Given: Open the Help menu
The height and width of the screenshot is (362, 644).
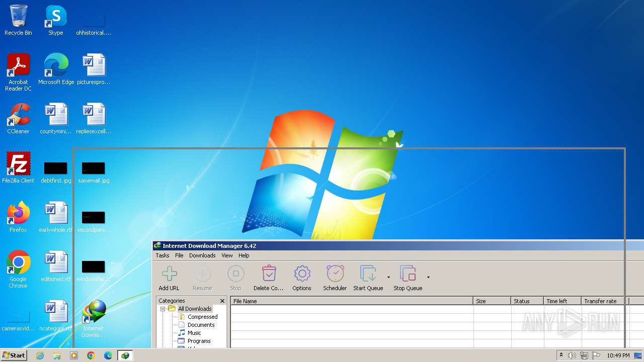Looking at the screenshot, I should (244, 255).
